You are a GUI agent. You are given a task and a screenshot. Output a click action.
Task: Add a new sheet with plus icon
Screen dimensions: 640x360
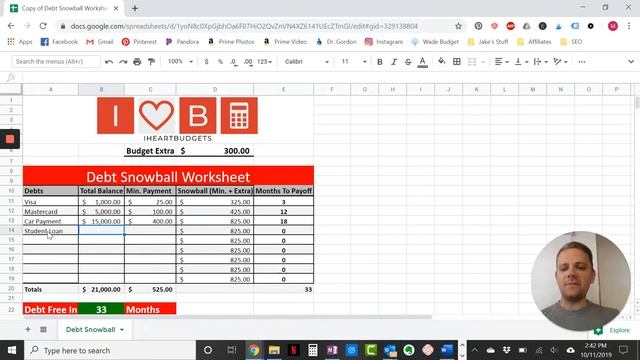click(x=28, y=329)
